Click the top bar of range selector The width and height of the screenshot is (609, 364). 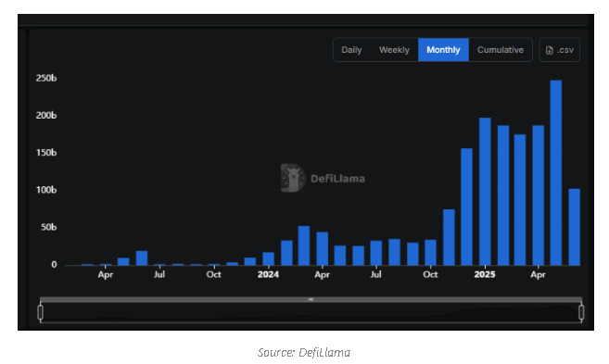pos(311,299)
